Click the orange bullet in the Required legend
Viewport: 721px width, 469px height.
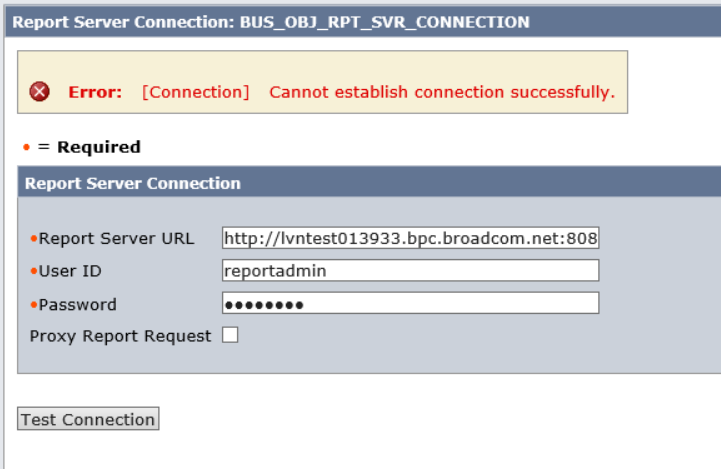26,148
